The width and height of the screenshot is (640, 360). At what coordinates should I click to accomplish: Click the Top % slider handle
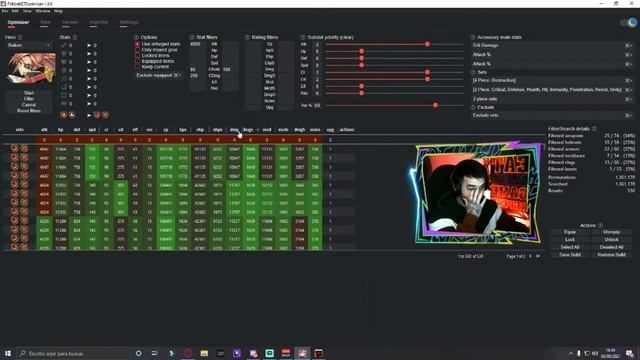tap(436, 105)
